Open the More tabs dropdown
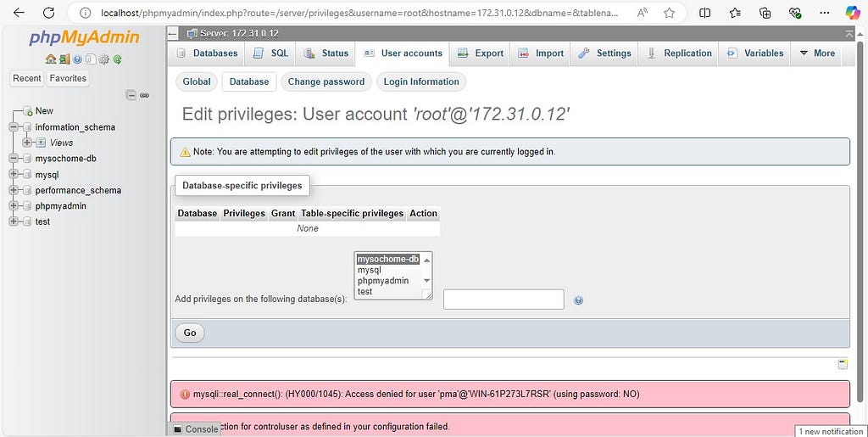 coord(816,53)
